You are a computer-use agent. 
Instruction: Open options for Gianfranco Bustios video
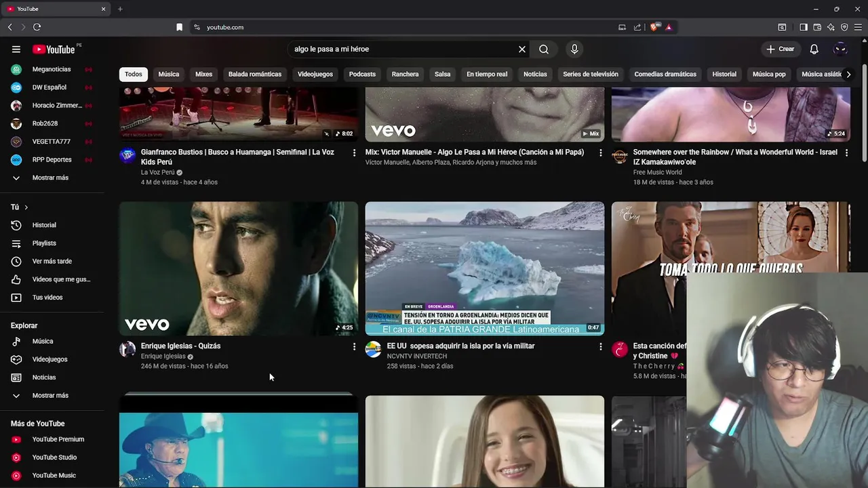click(354, 152)
